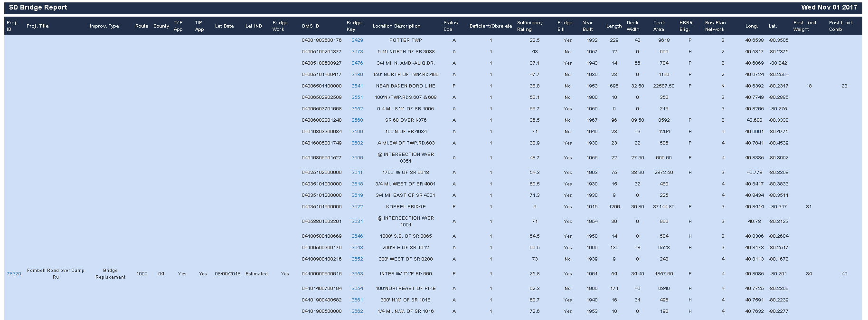Open bridge key 3662 link
This screenshot has height=320, width=868.
[357, 311]
